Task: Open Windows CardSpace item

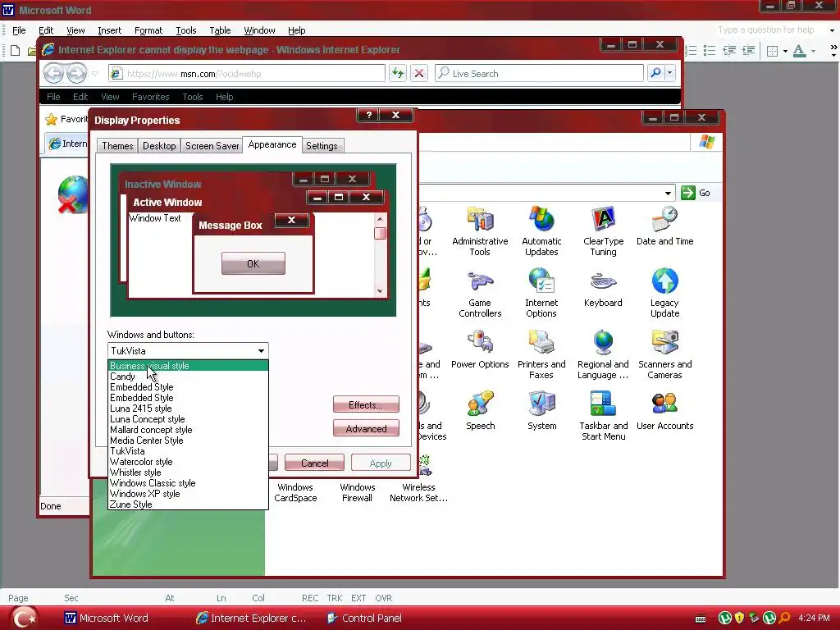Action: pyautogui.click(x=295, y=492)
